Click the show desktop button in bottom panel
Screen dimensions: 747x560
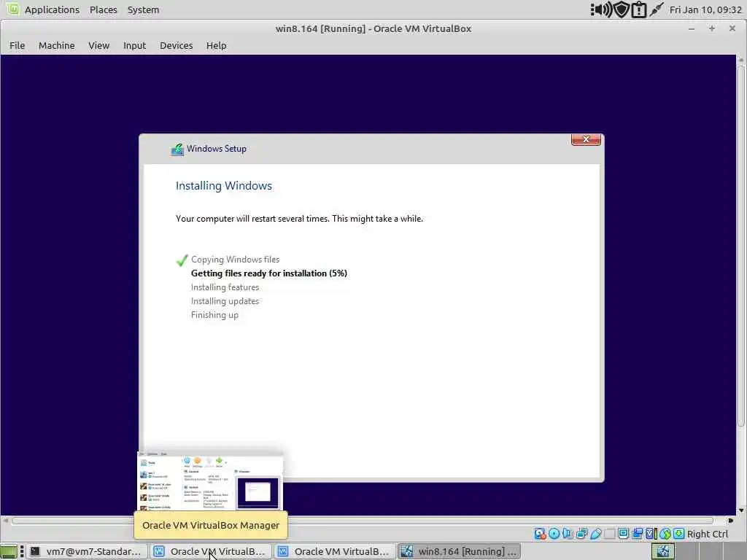pos(9,551)
